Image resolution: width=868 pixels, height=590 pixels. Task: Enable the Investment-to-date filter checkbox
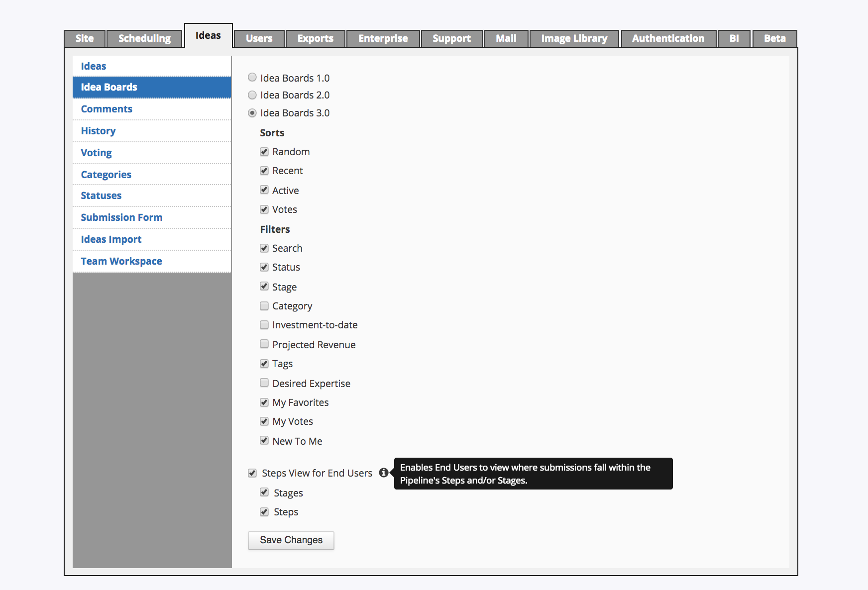click(x=264, y=325)
